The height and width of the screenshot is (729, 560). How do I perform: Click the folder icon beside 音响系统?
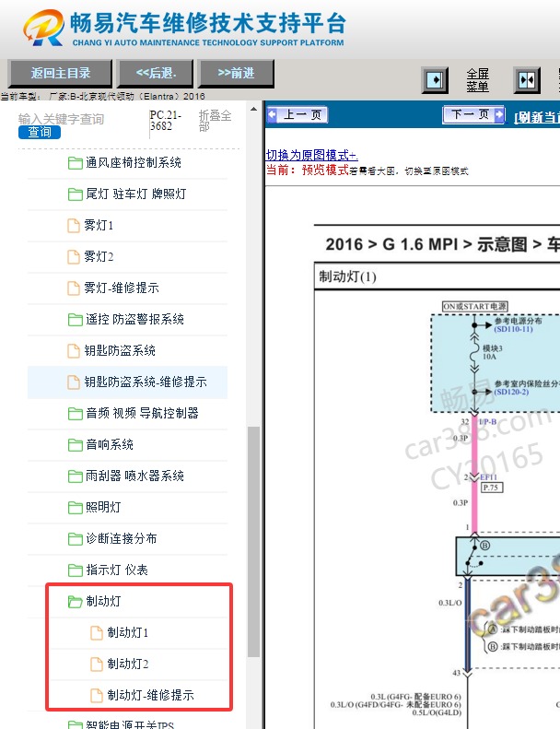76,445
